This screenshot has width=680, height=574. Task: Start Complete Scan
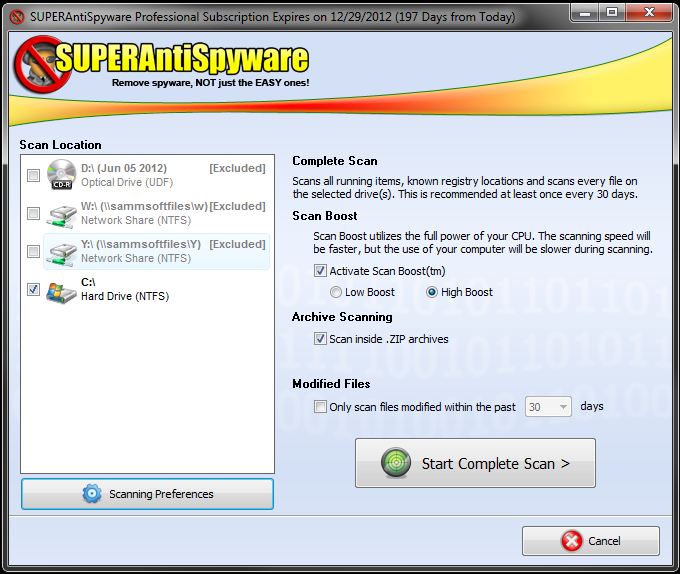click(475, 463)
